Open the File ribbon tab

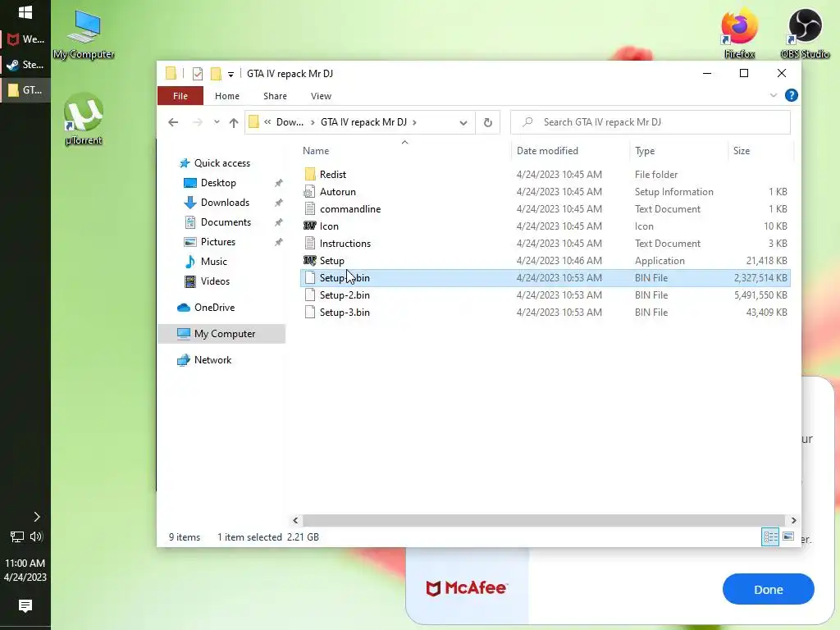point(180,96)
